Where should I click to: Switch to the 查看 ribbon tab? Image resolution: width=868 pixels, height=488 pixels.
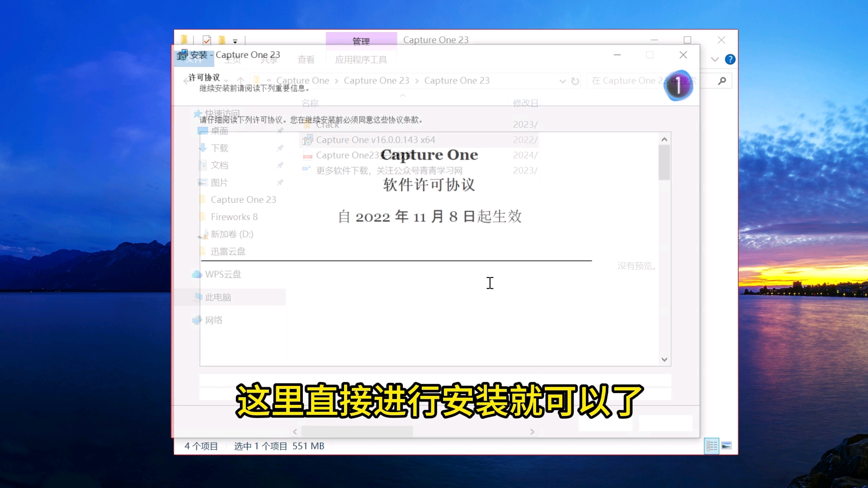click(x=306, y=59)
